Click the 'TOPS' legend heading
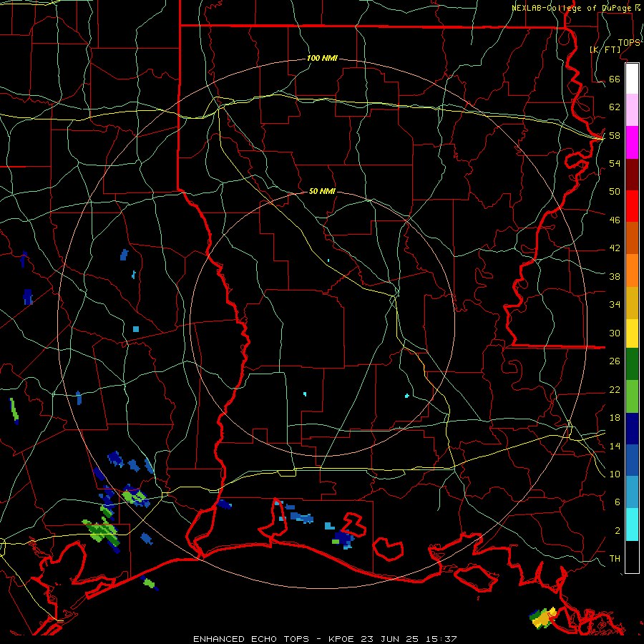This screenshot has height=644, width=644. click(x=629, y=43)
